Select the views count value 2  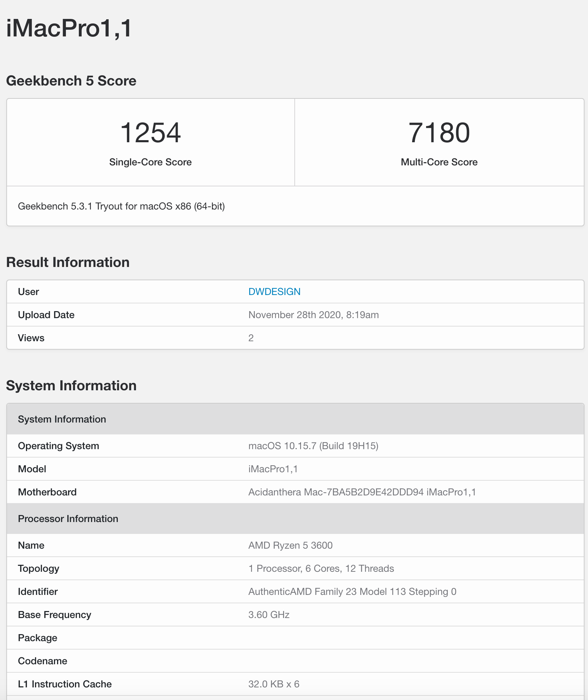251,338
